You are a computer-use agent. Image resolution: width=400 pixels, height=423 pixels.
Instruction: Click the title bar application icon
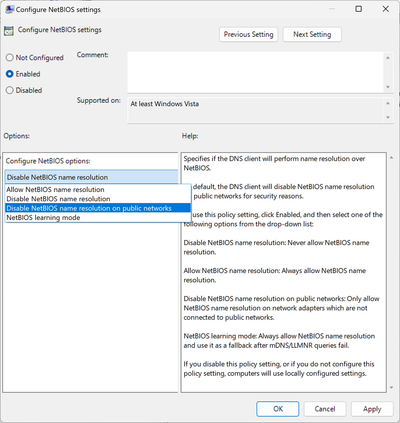click(9, 9)
